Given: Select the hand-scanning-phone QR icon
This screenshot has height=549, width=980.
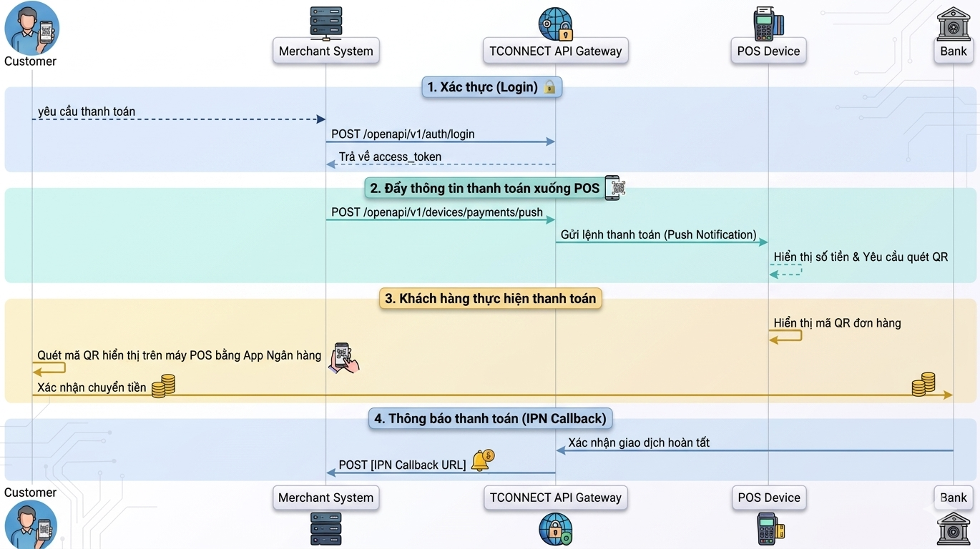Looking at the screenshot, I should (x=344, y=358).
